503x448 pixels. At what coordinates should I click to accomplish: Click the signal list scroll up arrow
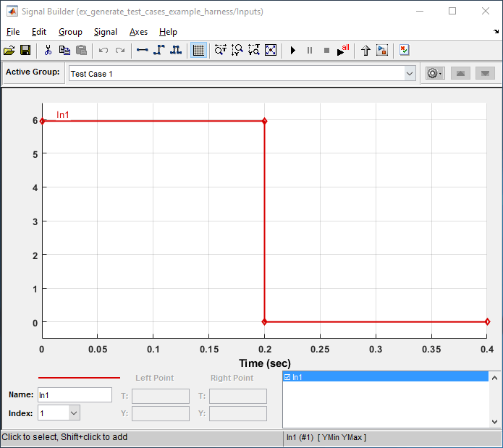pyautogui.click(x=494, y=378)
